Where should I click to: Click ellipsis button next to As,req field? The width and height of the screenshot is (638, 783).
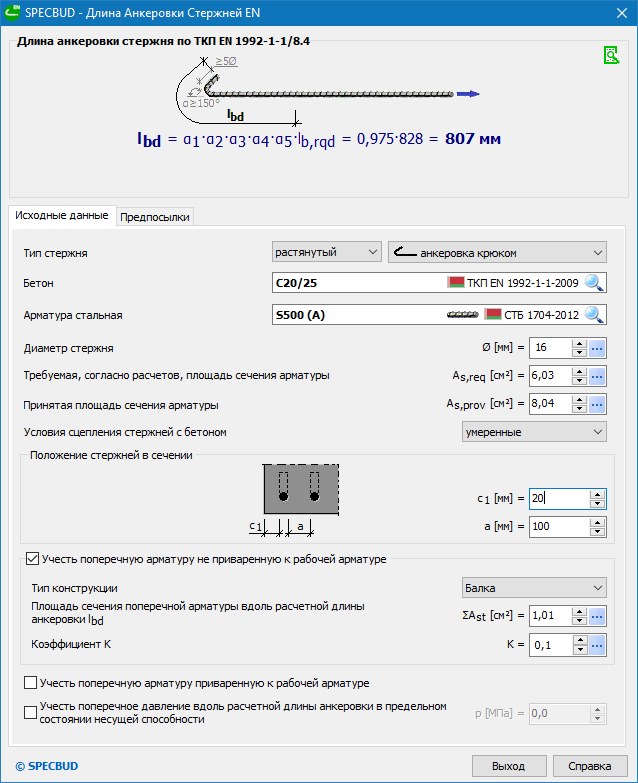tap(598, 376)
